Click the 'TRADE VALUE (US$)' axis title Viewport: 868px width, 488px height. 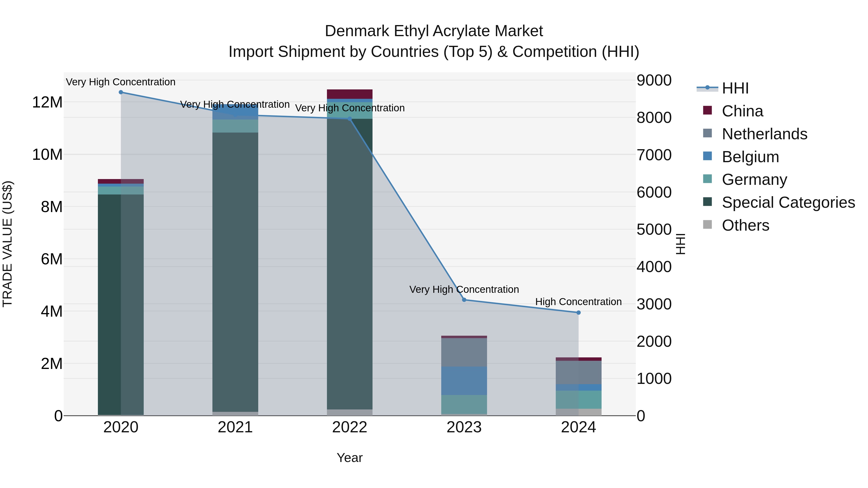(x=7, y=244)
